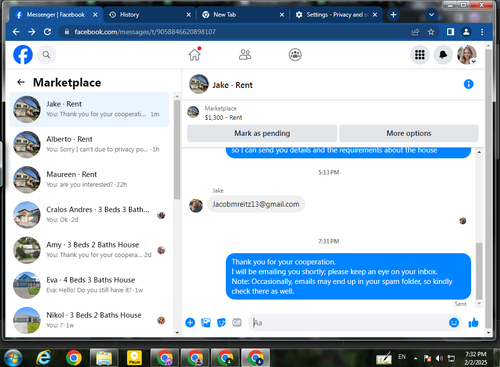The image size is (500, 367).
Task: Click the Facebook logo home icon
Action: pos(23,55)
